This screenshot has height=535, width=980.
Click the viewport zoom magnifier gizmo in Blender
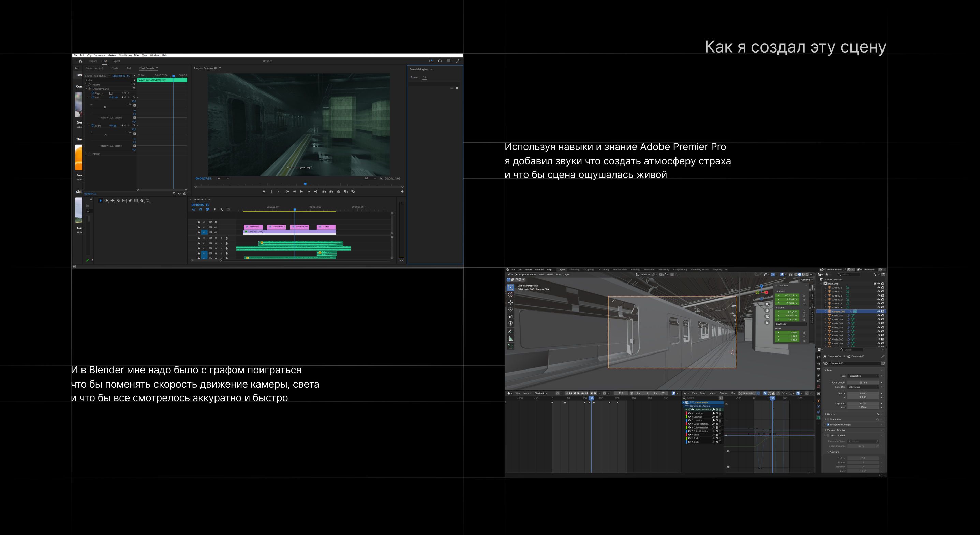pyautogui.click(x=767, y=304)
